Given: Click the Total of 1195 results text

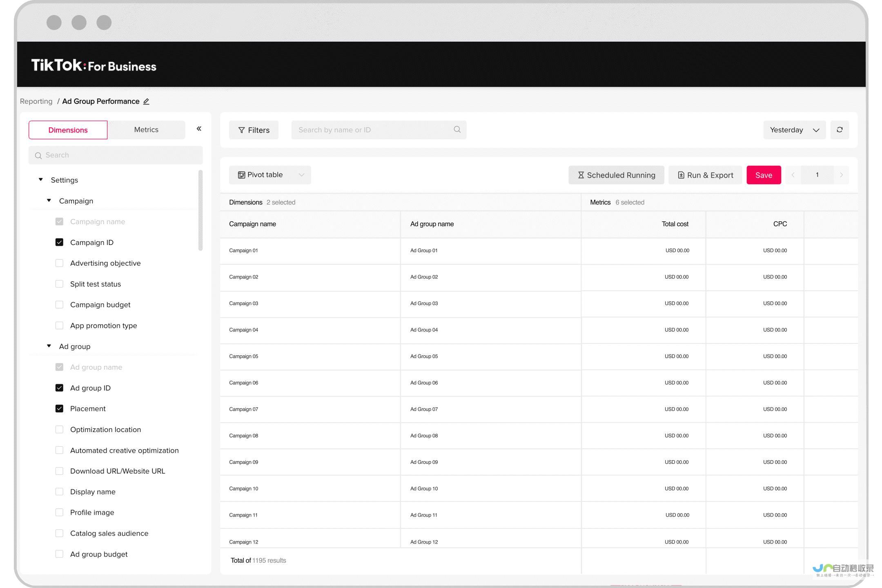Looking at the screenshot, I should 258,561.
